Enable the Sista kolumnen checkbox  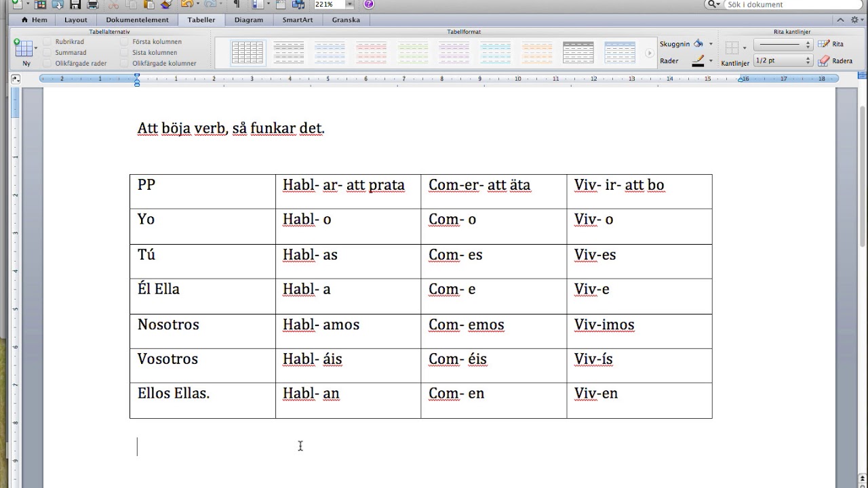[124, 52]
